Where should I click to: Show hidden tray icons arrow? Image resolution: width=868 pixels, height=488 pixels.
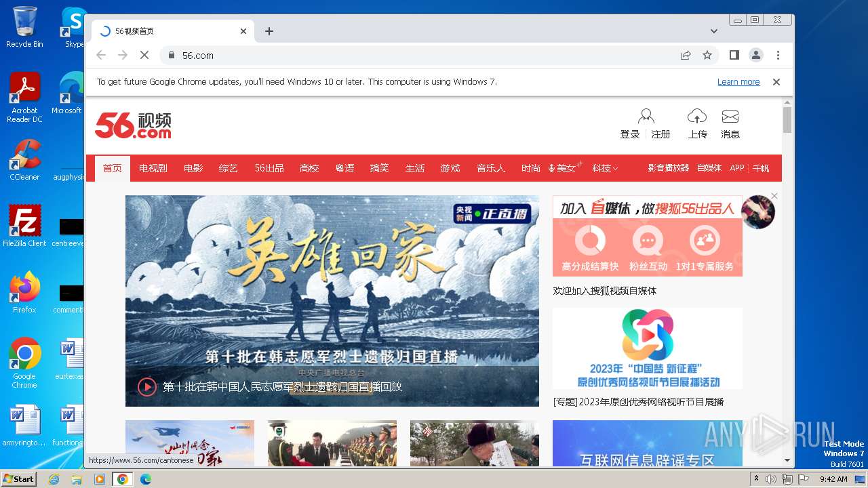point(756,479)
